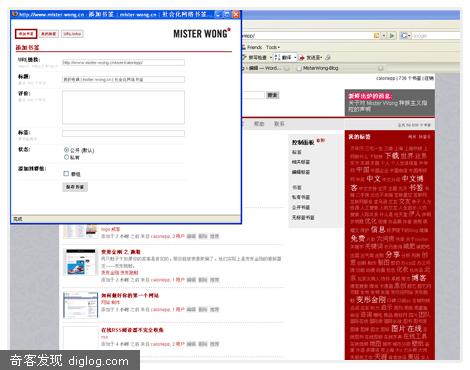Viewport: 470px width, 370px height.
Task: Close the WordPress browser tab
Action: pos(286,68)
